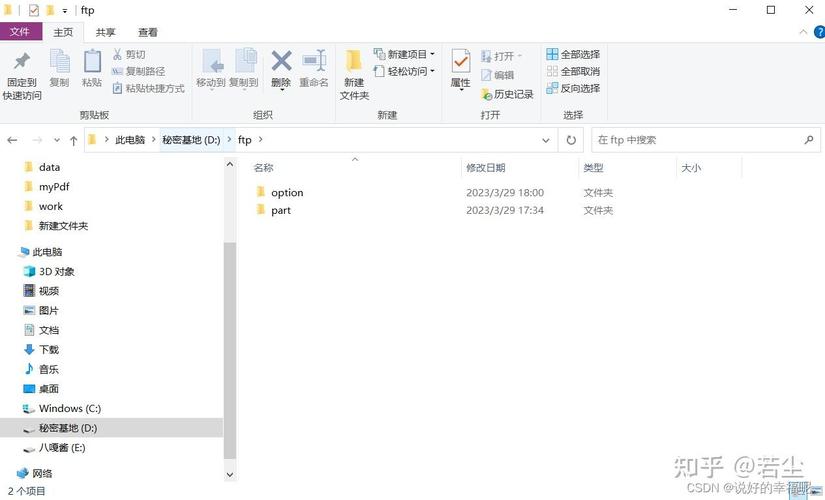This screenshot has width=825, height=500.
Task: Open Customize Quick Access Toolbar dropdown
Action: (65, 11)
